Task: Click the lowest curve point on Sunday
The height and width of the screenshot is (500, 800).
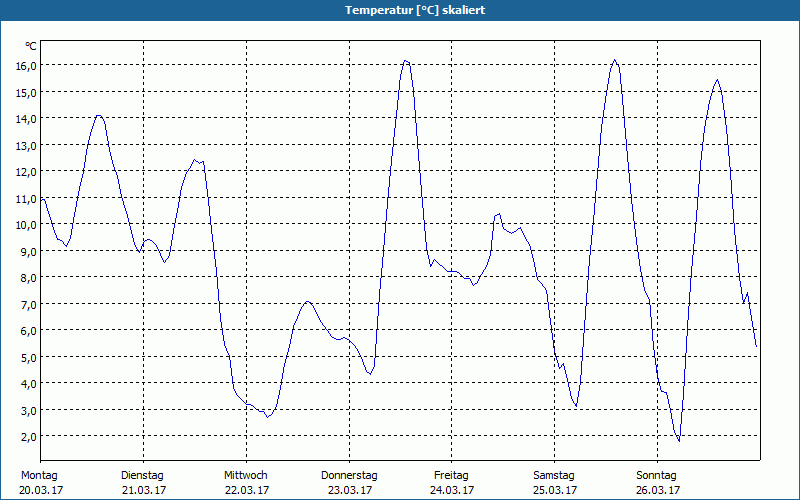Action: point(679,441)
